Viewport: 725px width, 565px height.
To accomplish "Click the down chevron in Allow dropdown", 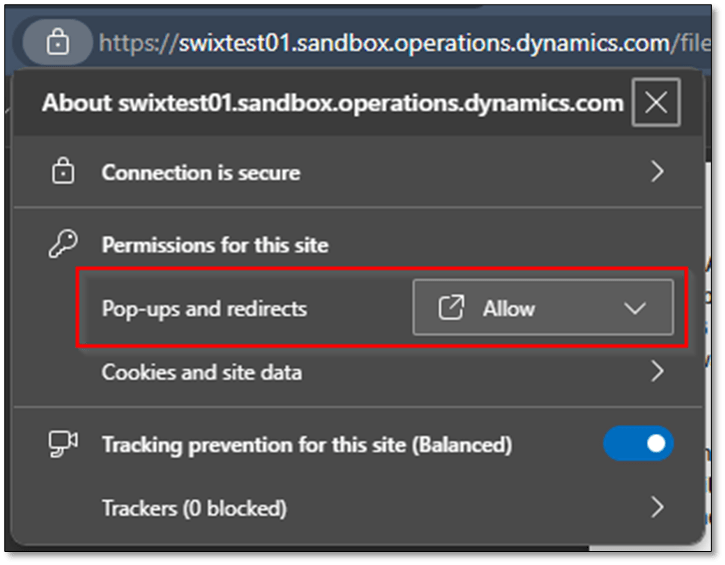I will (x=635, y=309).
